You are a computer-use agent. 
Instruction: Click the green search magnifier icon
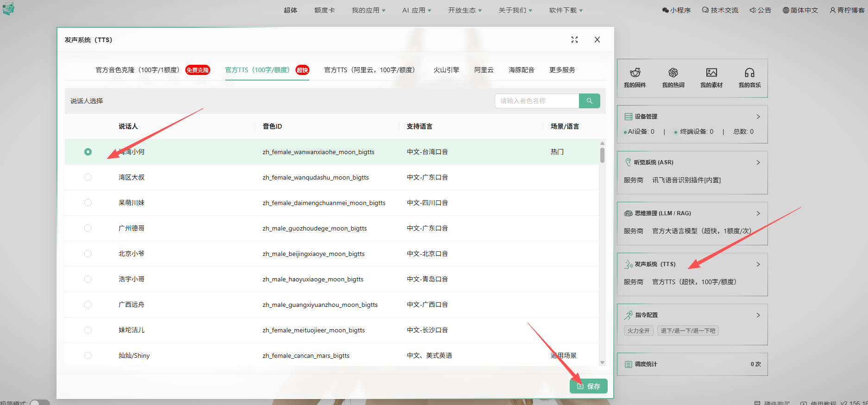pyautogui.click(x=589, y=101)
